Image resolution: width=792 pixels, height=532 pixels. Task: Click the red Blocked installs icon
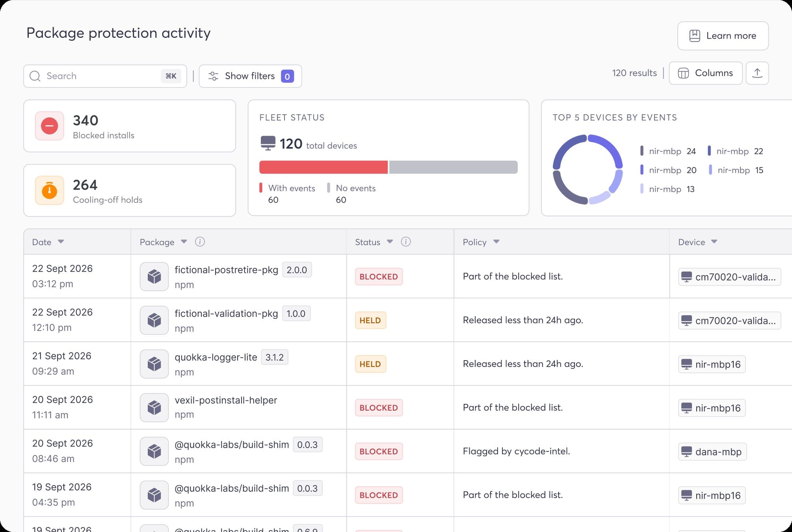coord(50,126)
